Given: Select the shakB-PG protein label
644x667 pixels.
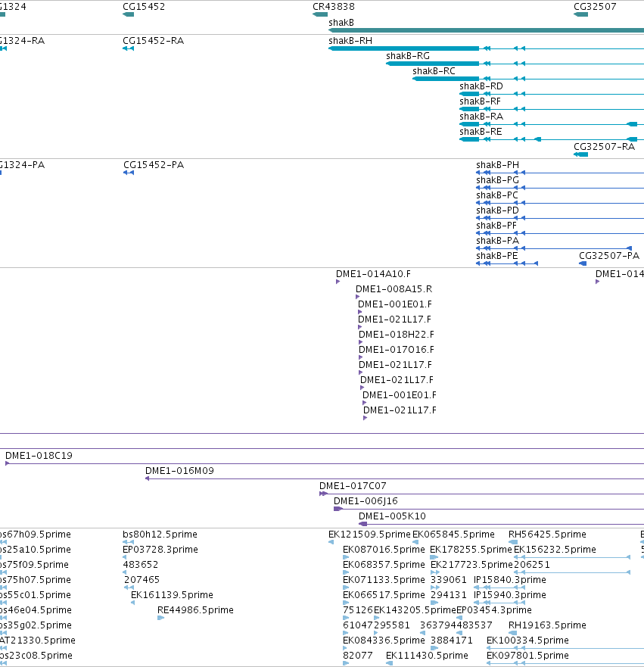Looking at the screenshot, I should pos(497,180).
